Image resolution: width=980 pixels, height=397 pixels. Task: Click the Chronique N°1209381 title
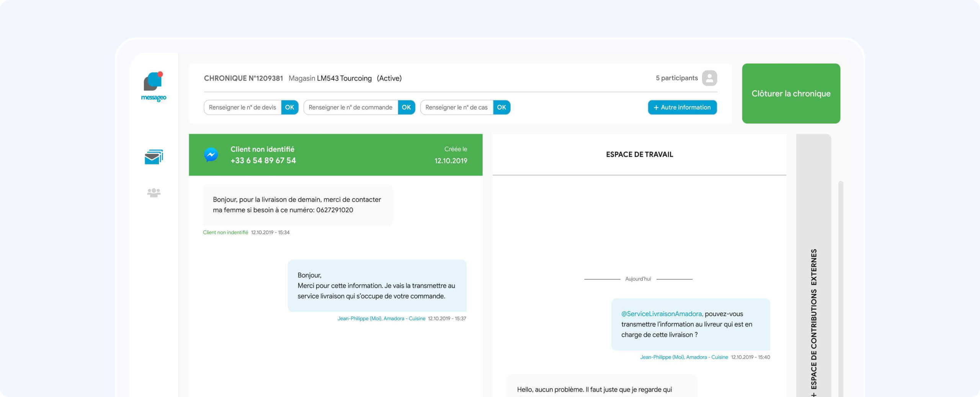point(243,78)
